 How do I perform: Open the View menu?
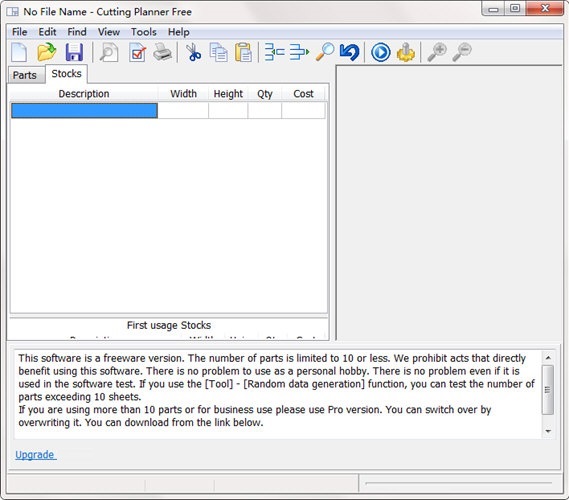pyautogui.click(x=109, y=32)
